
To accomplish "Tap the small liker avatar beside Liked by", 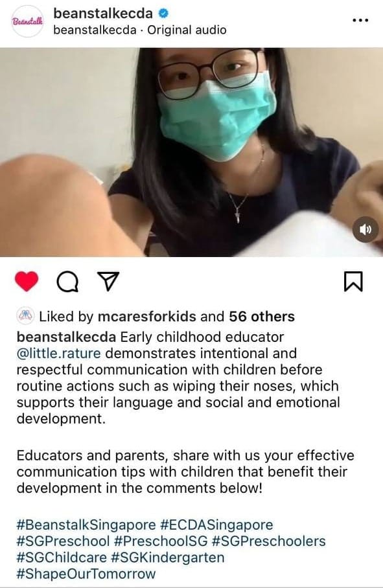I will point(26,317).
